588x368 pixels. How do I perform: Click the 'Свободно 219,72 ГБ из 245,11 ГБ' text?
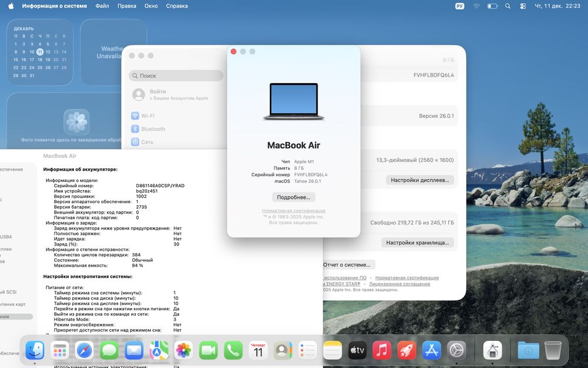pyautogui.click(x=412, y=223)
